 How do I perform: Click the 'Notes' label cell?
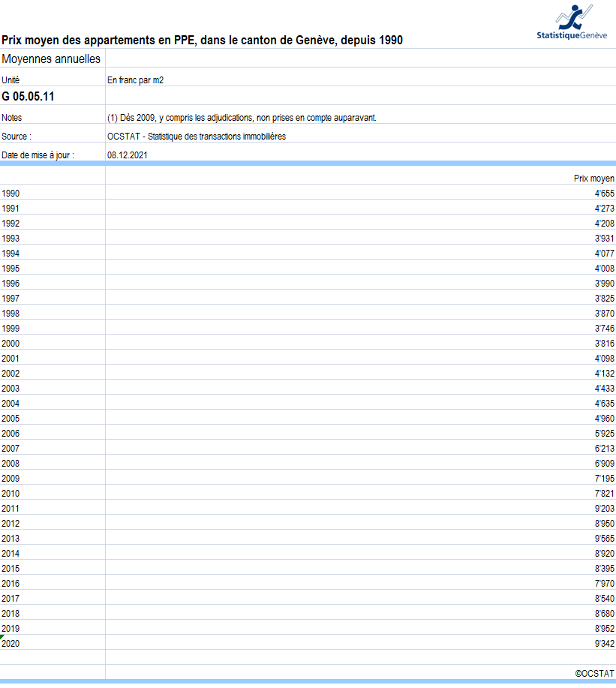coord(11,118)
